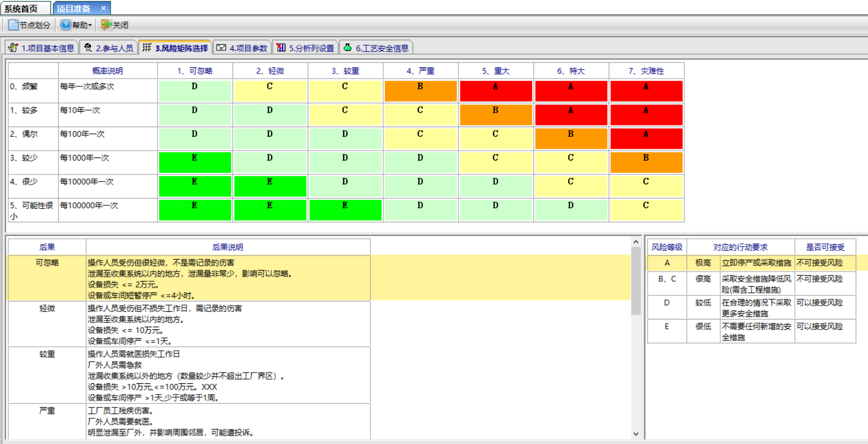This screenshot has width=868, height=444.
Task: Click the 风险等级 column header
Action: tap(667, 247)
